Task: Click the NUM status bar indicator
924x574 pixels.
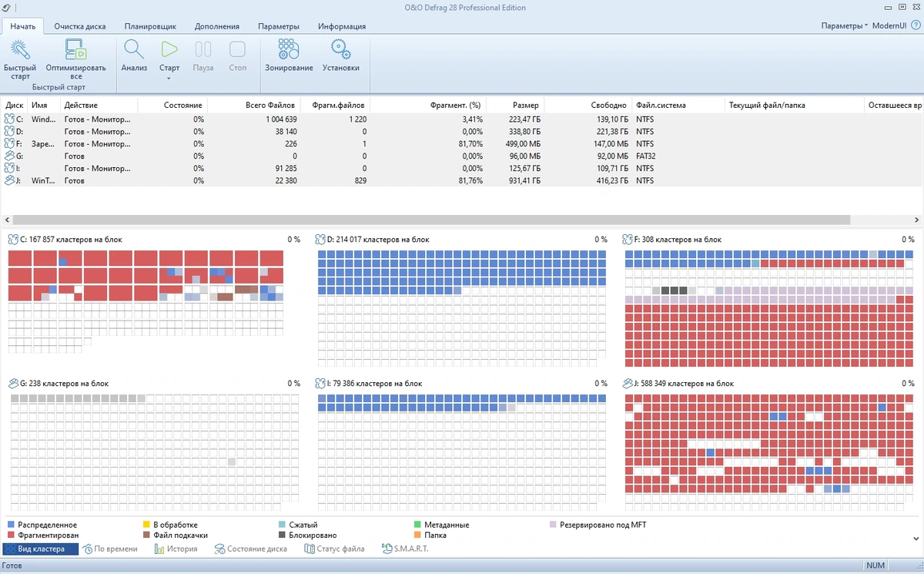Action: pyautogui.click(x=875, y=566)
